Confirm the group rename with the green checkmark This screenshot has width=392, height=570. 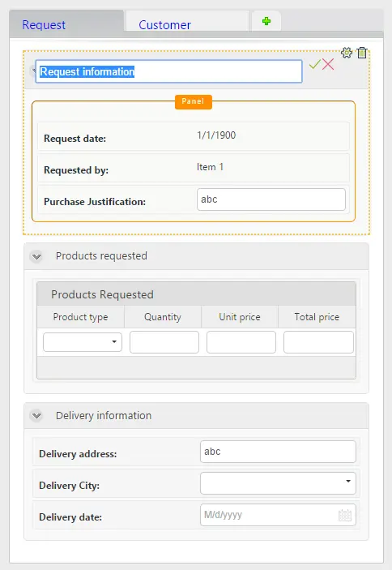coord(314,64)
